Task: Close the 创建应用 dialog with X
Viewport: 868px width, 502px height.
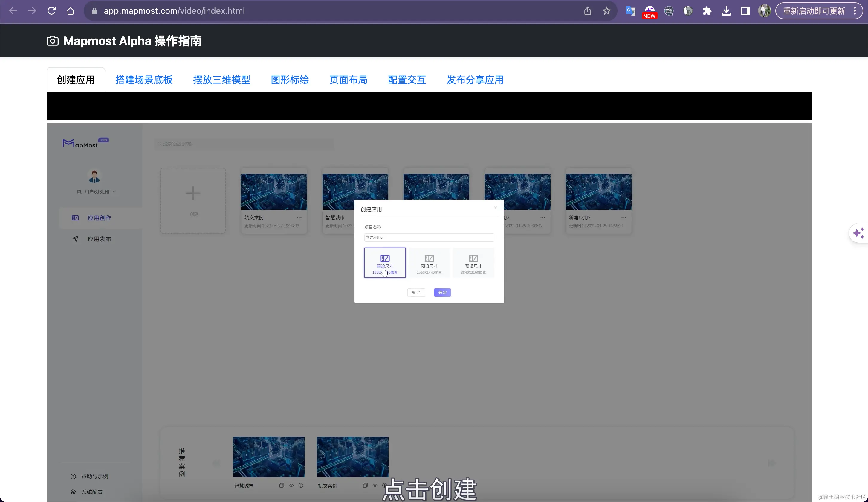Action: coord(495,208)
